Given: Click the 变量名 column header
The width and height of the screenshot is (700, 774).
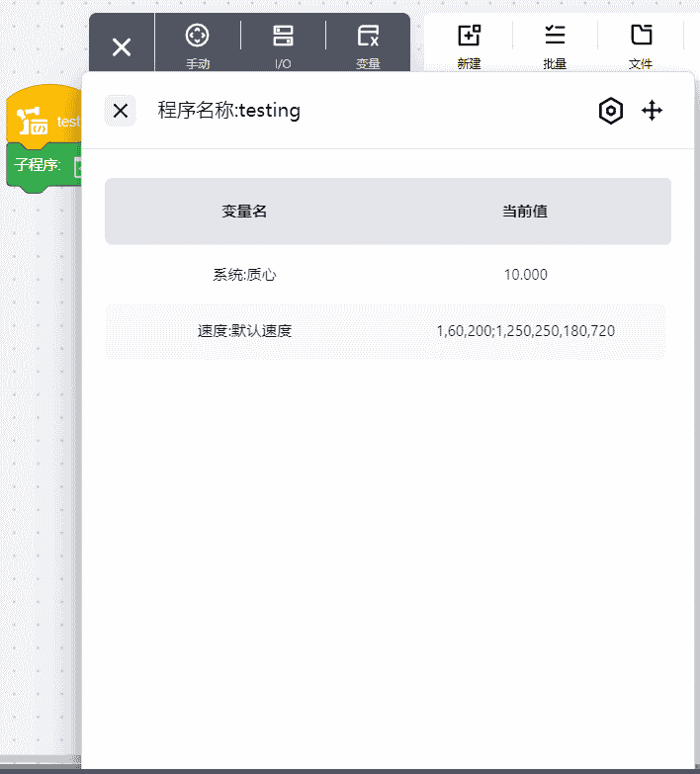Looking at the screenshot, I should click(x=244, y=212).
